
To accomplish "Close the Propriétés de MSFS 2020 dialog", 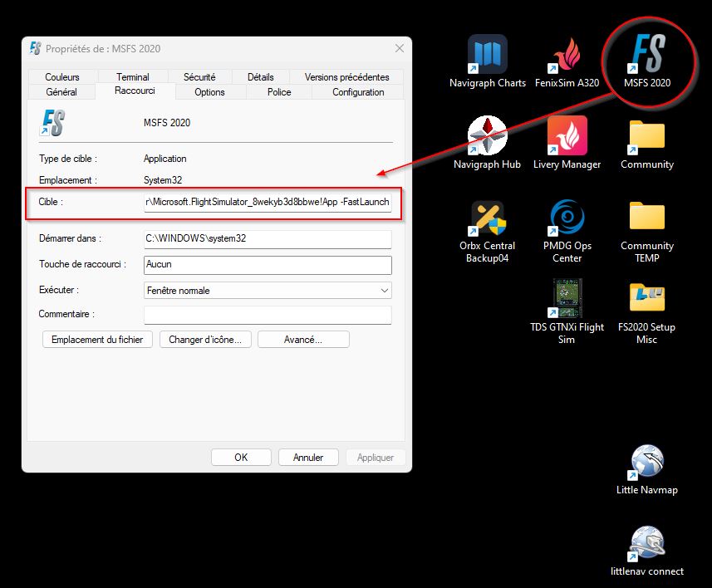I will (x=399, y=48).
